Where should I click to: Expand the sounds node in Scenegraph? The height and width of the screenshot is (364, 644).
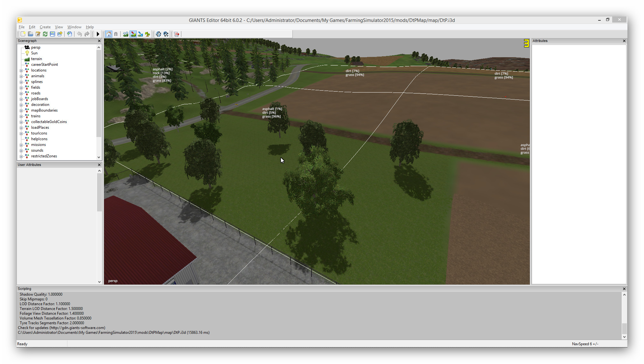pos(21,151)
